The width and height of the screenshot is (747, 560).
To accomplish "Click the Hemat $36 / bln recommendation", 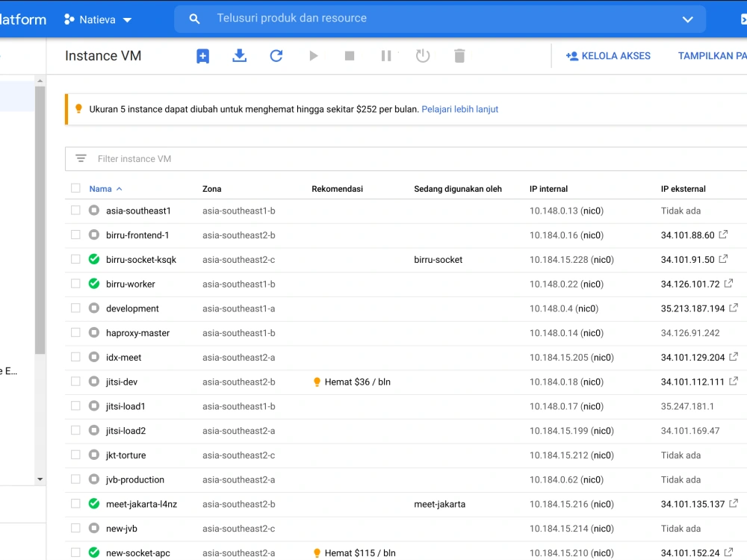I will click(x=352, y=382).
